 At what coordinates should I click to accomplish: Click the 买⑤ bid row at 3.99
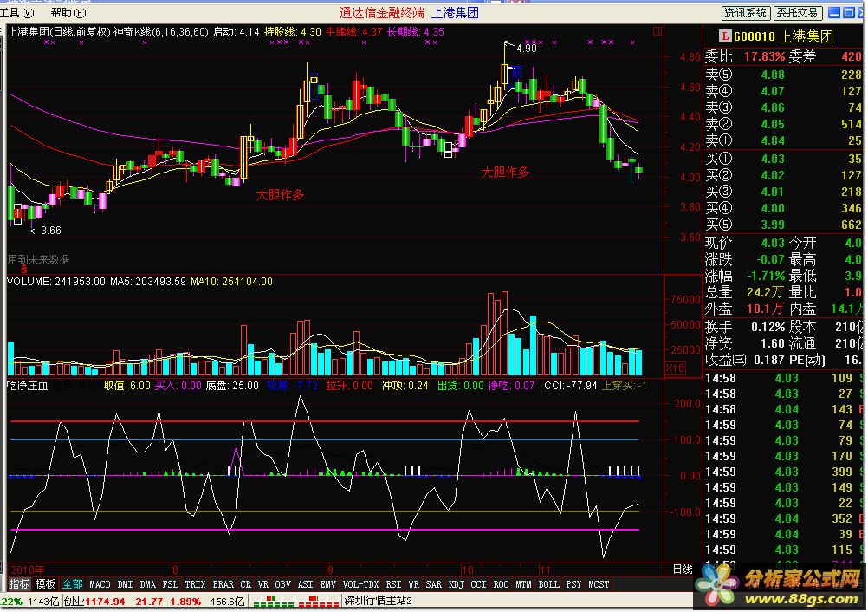(783, 225)
